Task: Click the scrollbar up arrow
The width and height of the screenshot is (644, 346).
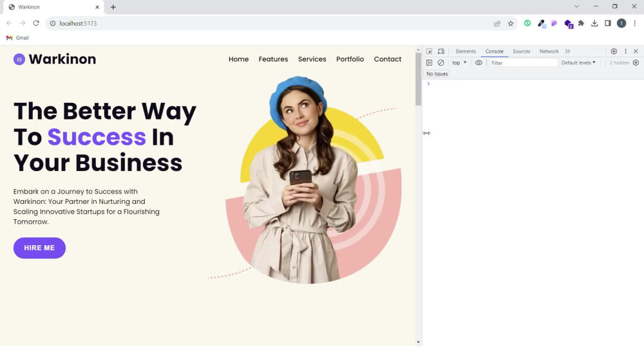Action: (x=419, y=50)
